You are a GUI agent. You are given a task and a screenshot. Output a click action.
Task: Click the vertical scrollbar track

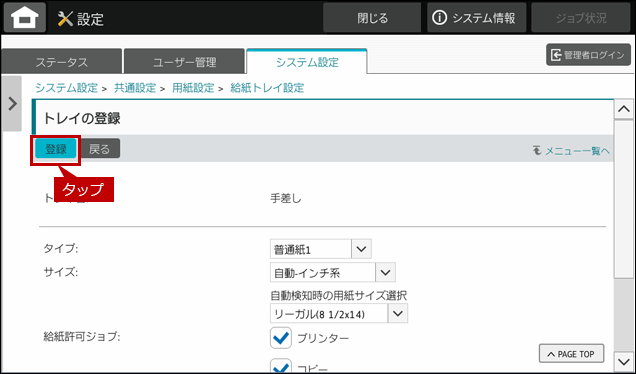(x=623, y=235)
